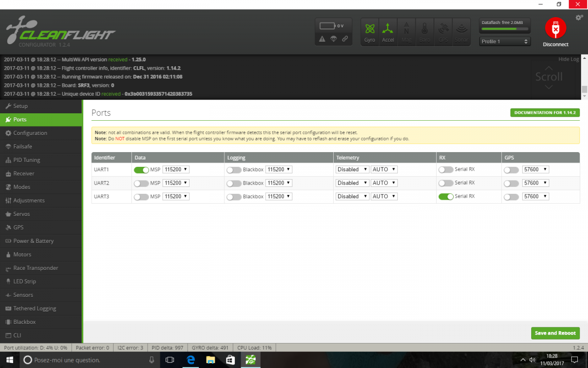Open UART1 telemetry Disabled dropdown
588x368 pixels.
click(352, 170)
